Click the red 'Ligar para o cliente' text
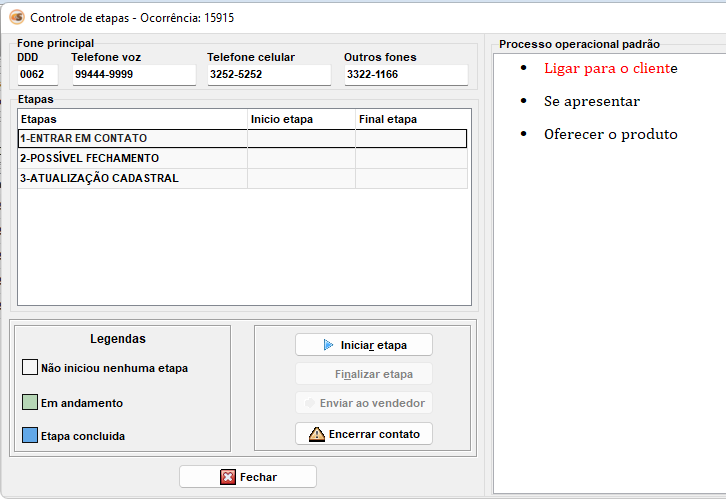 pos(610,69)
